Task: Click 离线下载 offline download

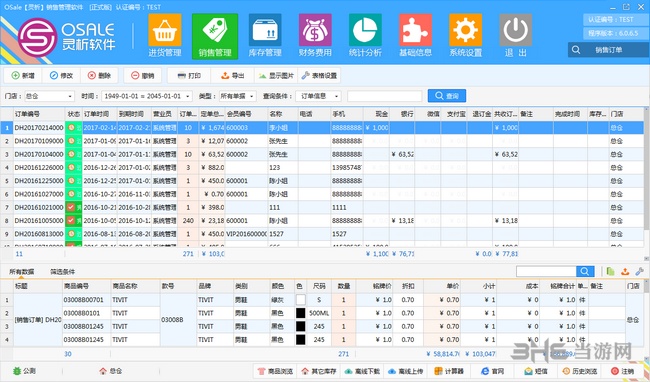Action: pos(362,371)
